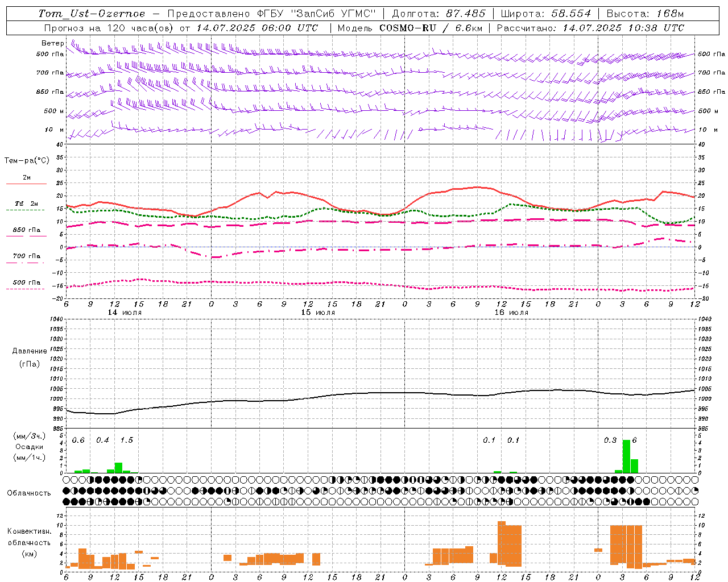This screenshot has height=582, width=728.
Task: Click the green dashed sample under Td 2м
Action: coord(26,210)
